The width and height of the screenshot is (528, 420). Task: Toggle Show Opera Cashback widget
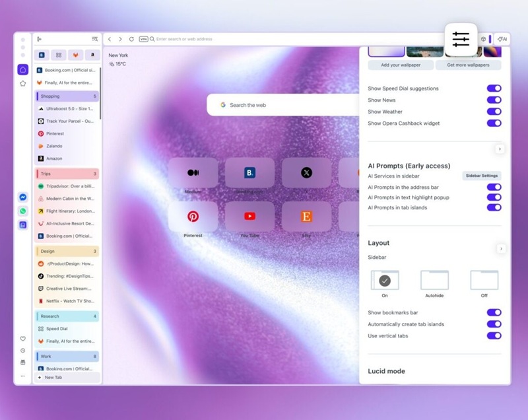(x=494, y=123)
